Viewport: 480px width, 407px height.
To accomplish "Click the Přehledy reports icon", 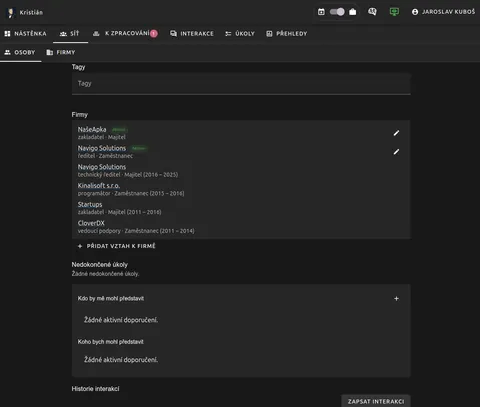I will click(269, 34).
